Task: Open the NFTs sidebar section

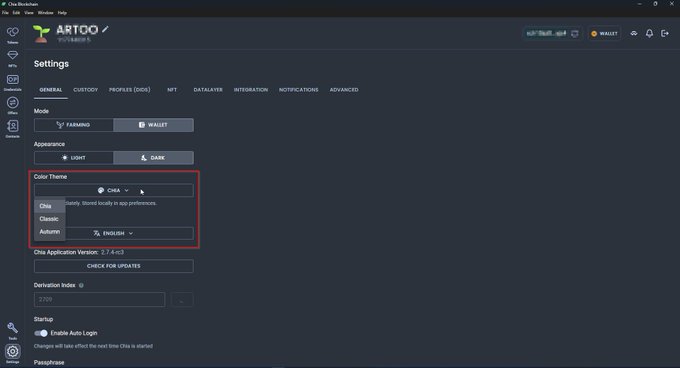Action: coord(13,58)
